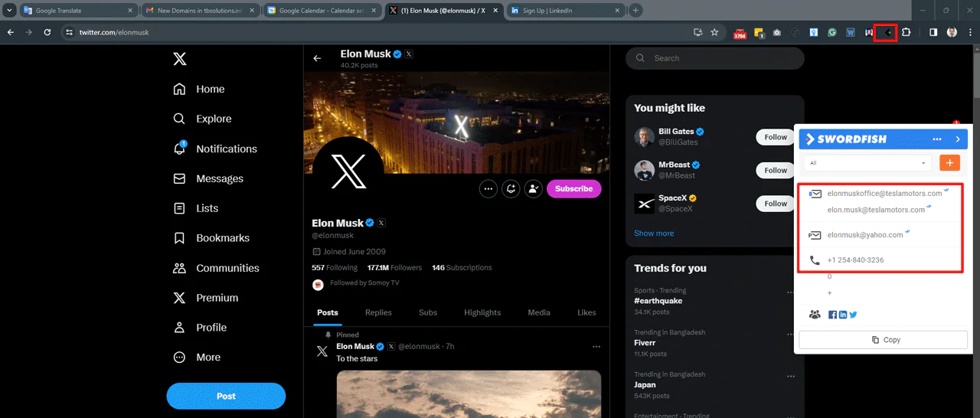
Task: Open Home from the sidebar
Action: point(199,89)
